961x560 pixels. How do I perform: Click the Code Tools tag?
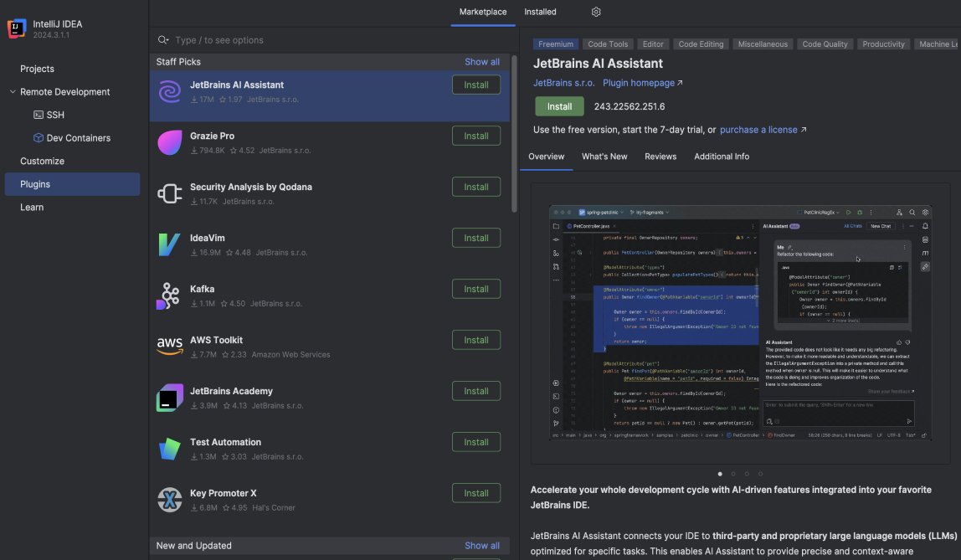(608, 44)
